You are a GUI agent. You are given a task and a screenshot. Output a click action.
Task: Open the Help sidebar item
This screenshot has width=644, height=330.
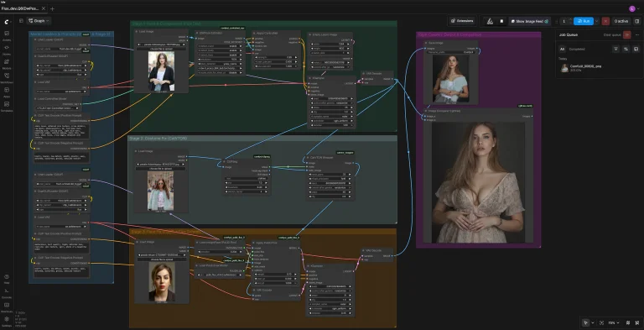click(x=7, y=279)
